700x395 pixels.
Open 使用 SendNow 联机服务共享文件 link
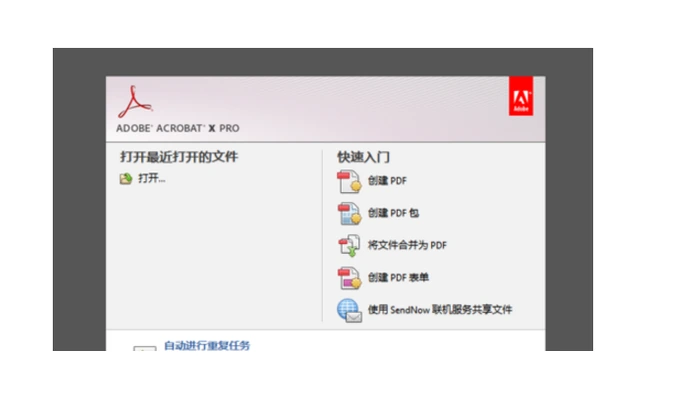click(x=440, y=310)
